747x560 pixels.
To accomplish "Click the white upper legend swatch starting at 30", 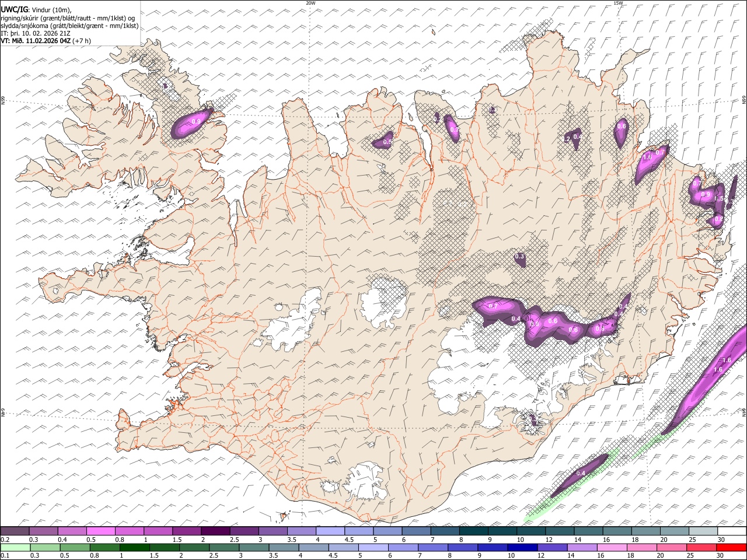I will (x=731, y=531).
